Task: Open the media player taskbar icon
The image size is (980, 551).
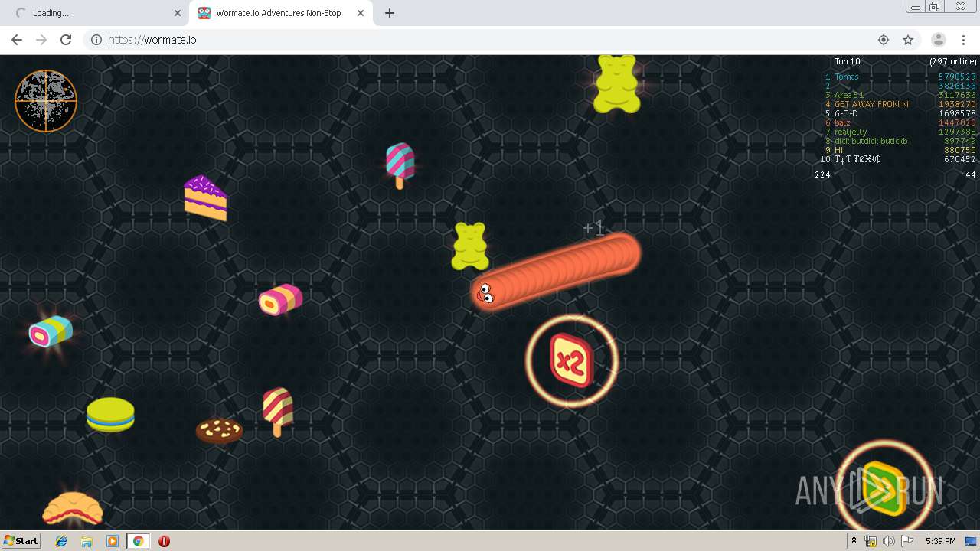Action: pos(113,541)
